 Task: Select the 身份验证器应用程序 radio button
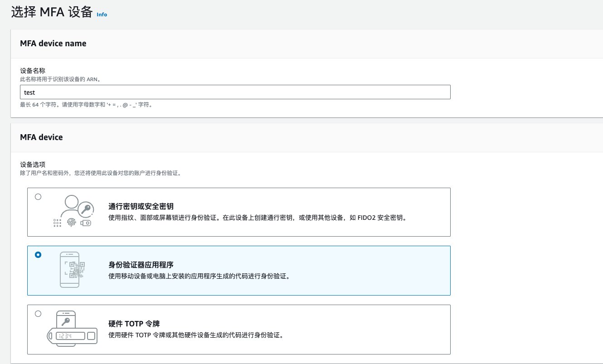coord(38,255)
